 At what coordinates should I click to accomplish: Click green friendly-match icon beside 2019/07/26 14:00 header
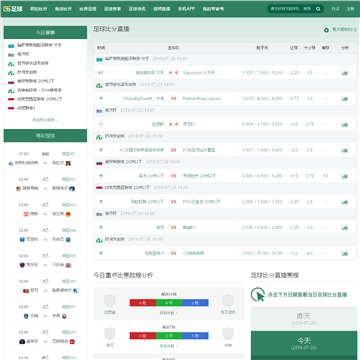(x=99, y=85)
